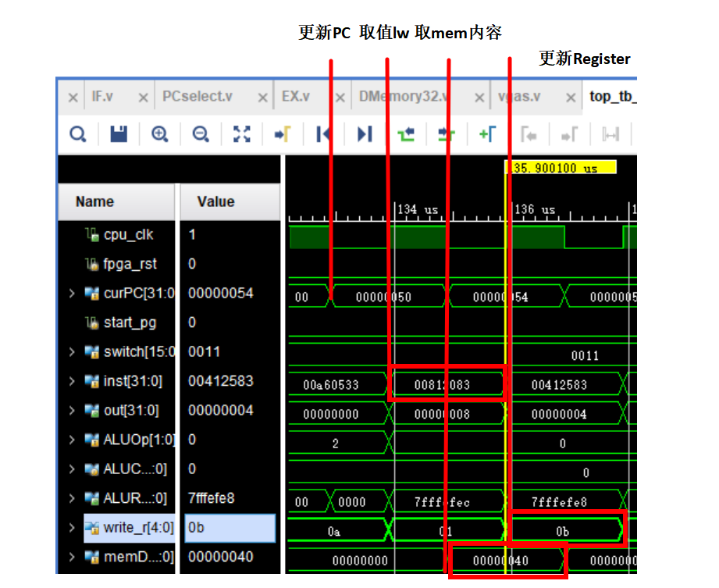Switch to the PCselect.v tab
Viewport: 719px width, 588px height.
[x=198, y=96]
